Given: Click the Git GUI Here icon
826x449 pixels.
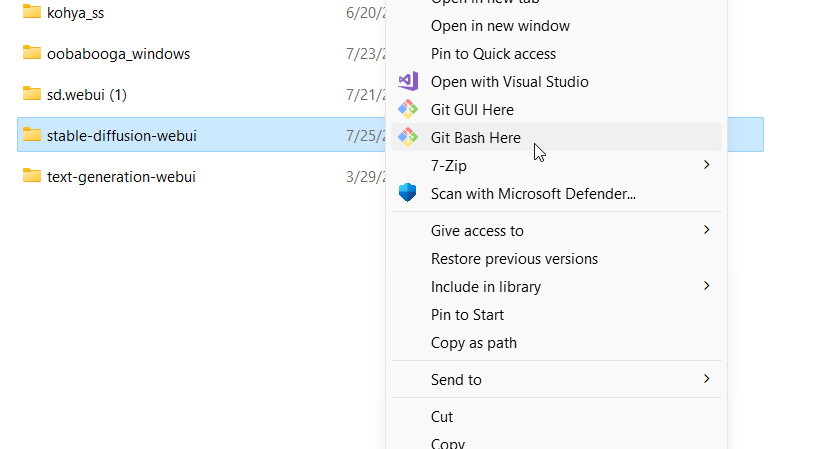Looking at the screenshot, I should [x=407, y=109].
